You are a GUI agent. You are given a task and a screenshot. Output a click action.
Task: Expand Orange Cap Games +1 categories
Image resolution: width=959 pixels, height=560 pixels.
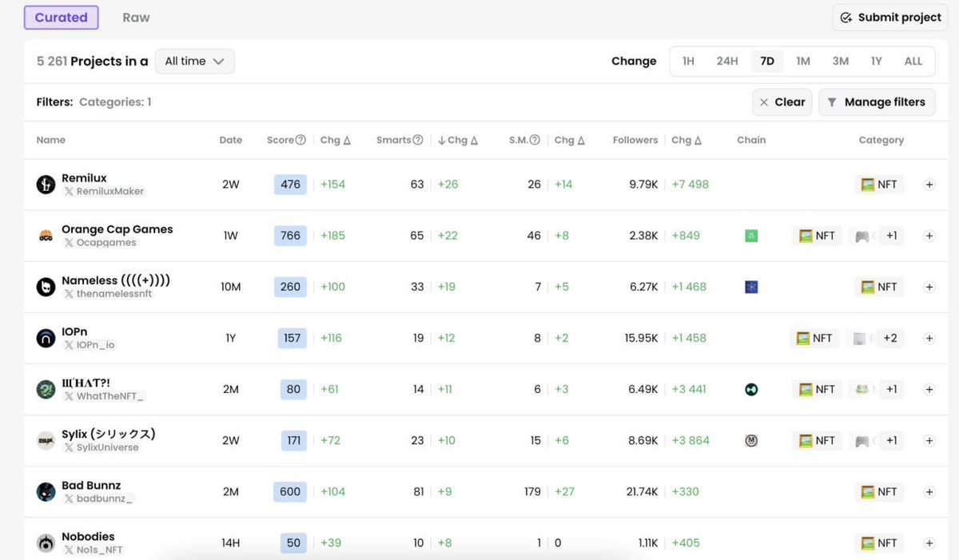(892, 236)
